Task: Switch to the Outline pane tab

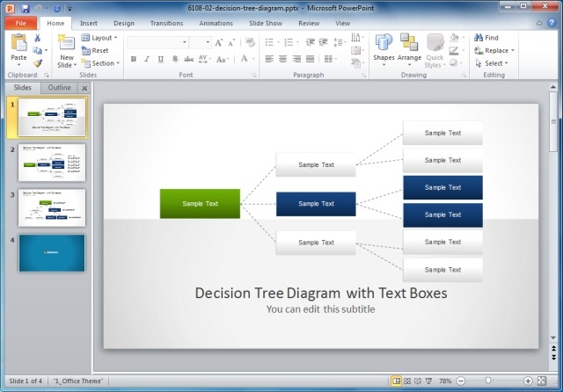Action: 59,88
